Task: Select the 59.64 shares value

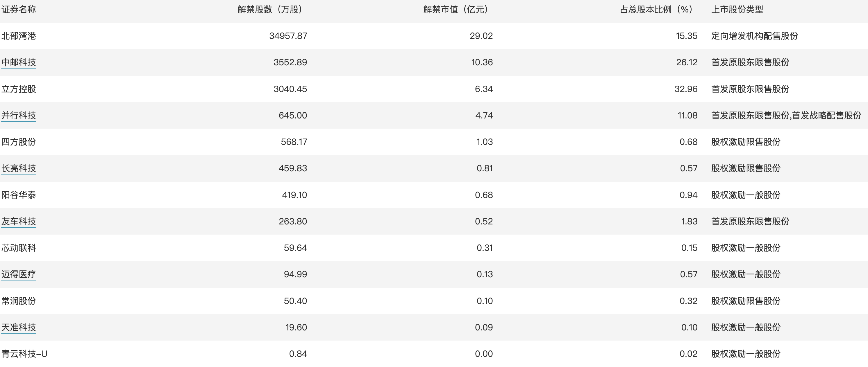Action: click(296, 248)
